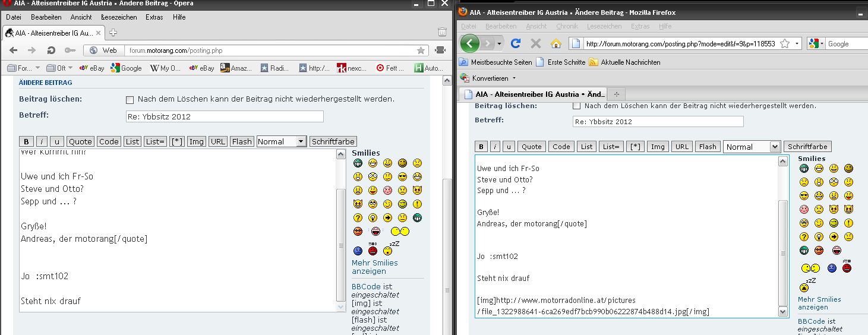The width and height of the screenshot is (868, 335).
Task: Open the Normal font size dropdown in Firefox
Action: click(x=752, y=147)
